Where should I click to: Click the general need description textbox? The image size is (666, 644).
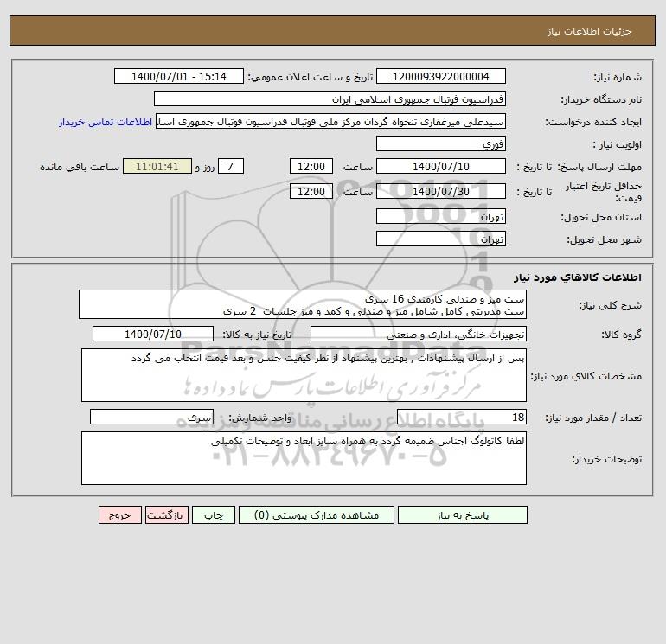point(303,305)
